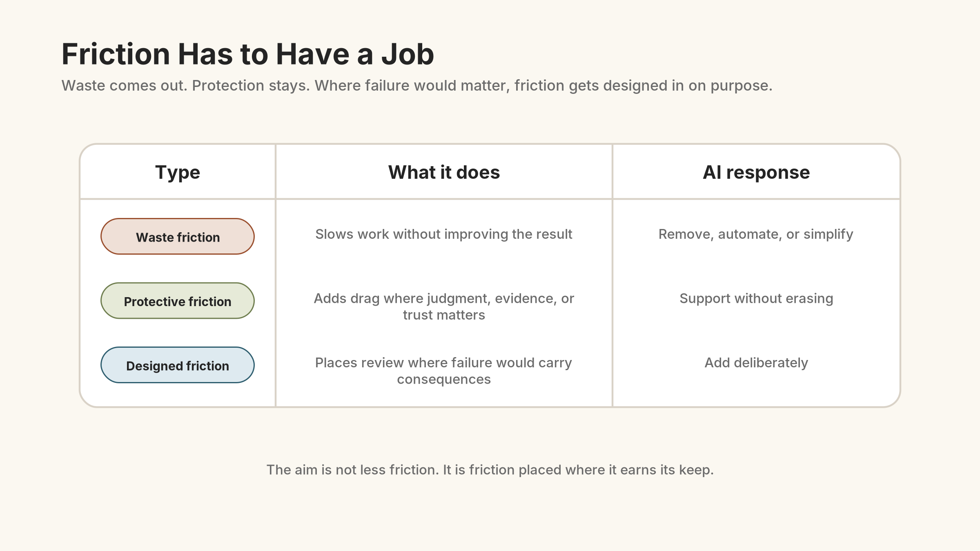Image resolution: width=980 pixels, height=551 pixels.
Task: Click Slows work without improving the result
Action: [x=444, y=234]
